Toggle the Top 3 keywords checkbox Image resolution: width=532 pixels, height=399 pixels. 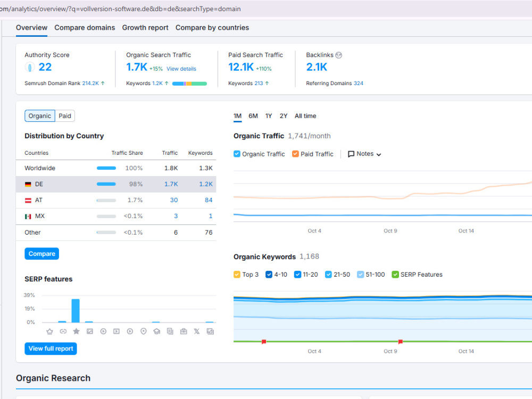pyautogui.click(x=237, y=275)
